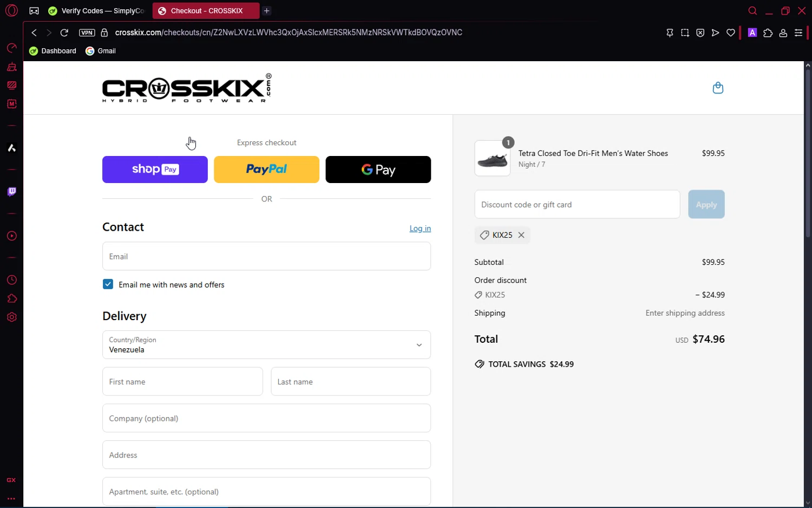The width and height of the screenshot is (812, 508).
Task: Focus the Address field
Action: pos(266,455)
